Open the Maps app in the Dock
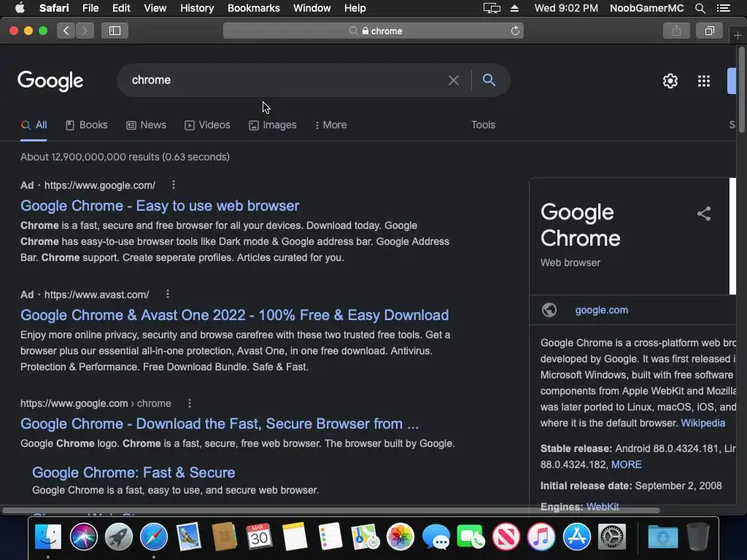The width and height of the screenshot is (747, 560). [365, 537]
